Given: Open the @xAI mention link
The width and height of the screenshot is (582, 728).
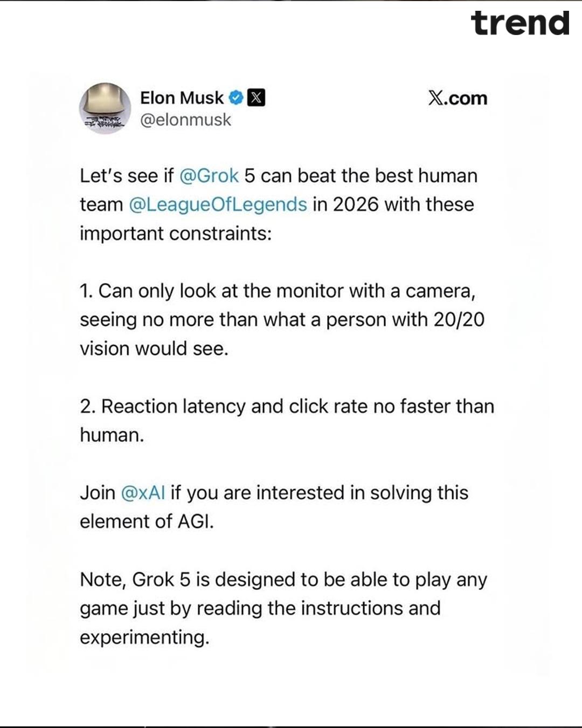Looking at the screenshot, I should [x=143, y=493].
